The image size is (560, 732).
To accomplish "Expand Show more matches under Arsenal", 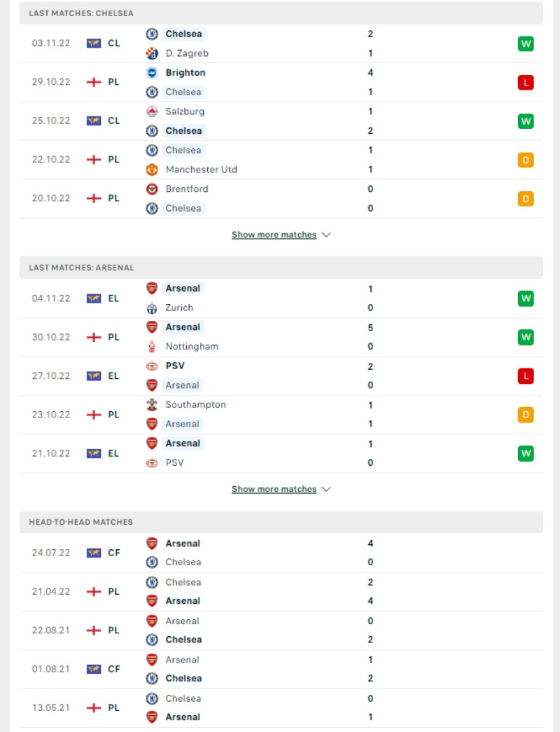I will pyautogui.click(x=274, y=489).
